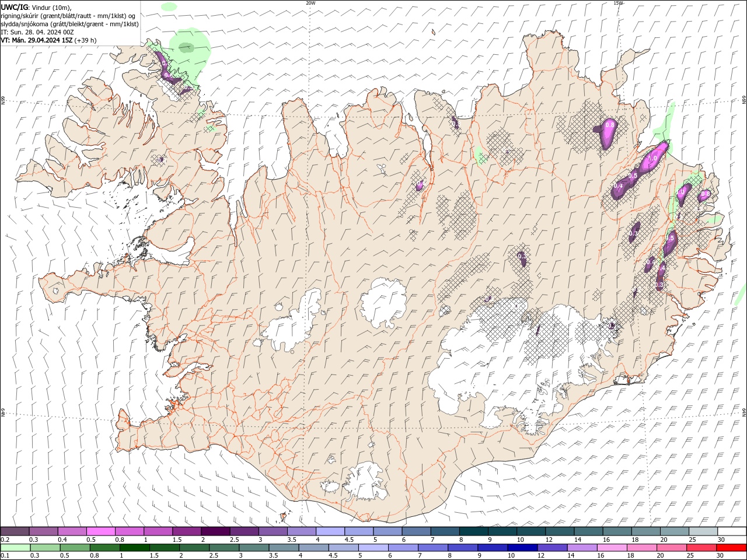Pick the deep blue bottom legend swatch at 10

(522, 548)
